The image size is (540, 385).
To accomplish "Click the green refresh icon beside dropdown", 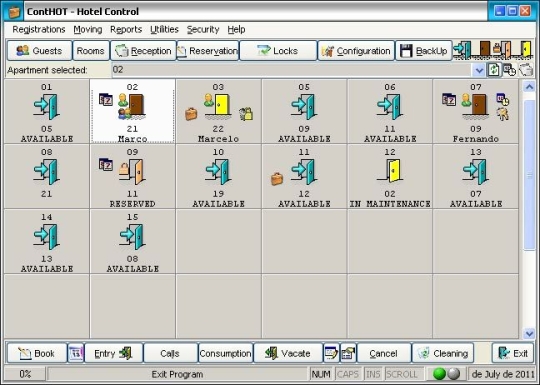I will tap(493, 70).
